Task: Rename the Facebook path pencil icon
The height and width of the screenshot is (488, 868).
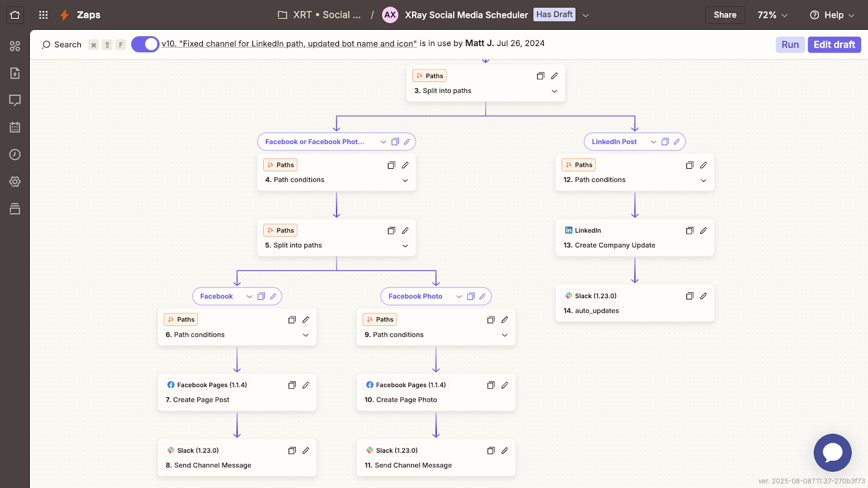Action: [273, 296]
